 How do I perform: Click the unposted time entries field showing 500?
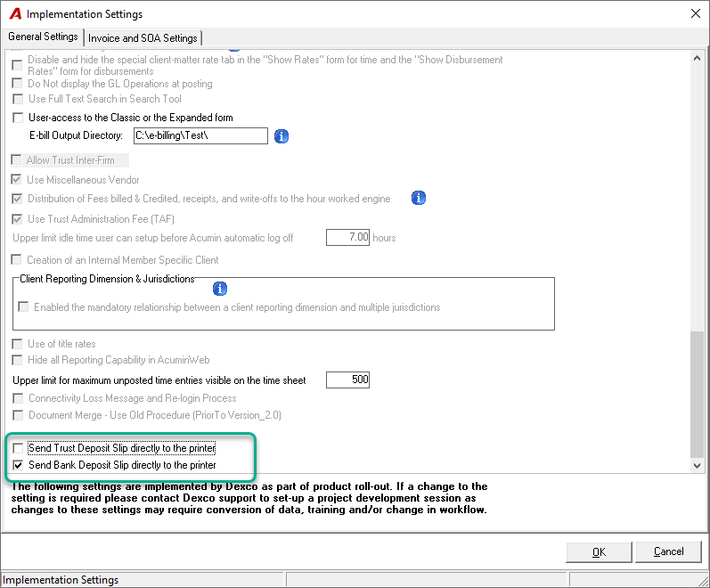347,380
